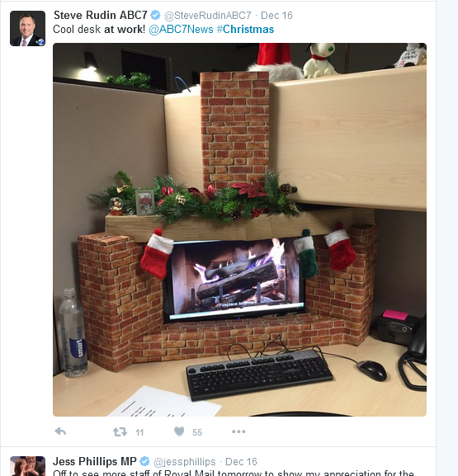Follow the #Christmas hashtag link
This screenshot has width=458, height=476.
click(x=245, y=30)
